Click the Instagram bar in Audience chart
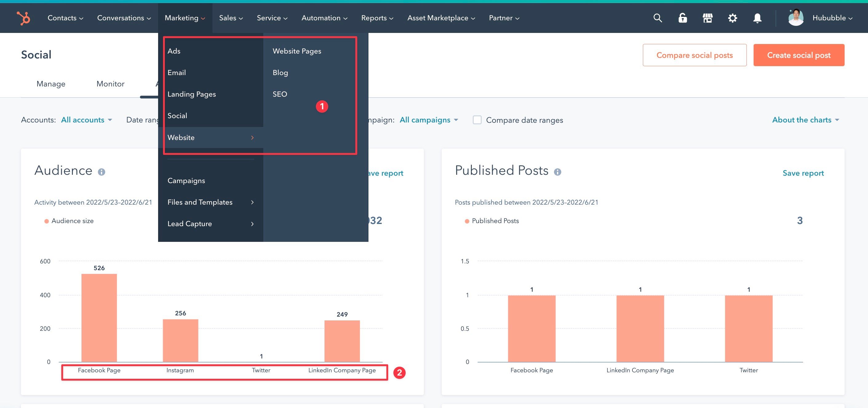This screenshot has height=408, width=868. click(180, 341)
